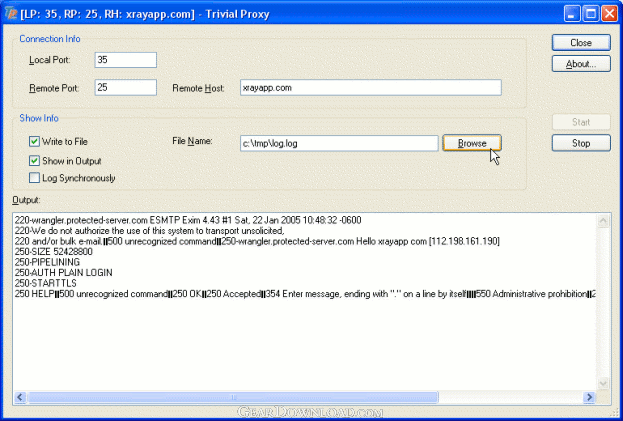623x421 pixels.
Task: Click the '220-We do not authorize' line
Action: click(x=149, y=230)
